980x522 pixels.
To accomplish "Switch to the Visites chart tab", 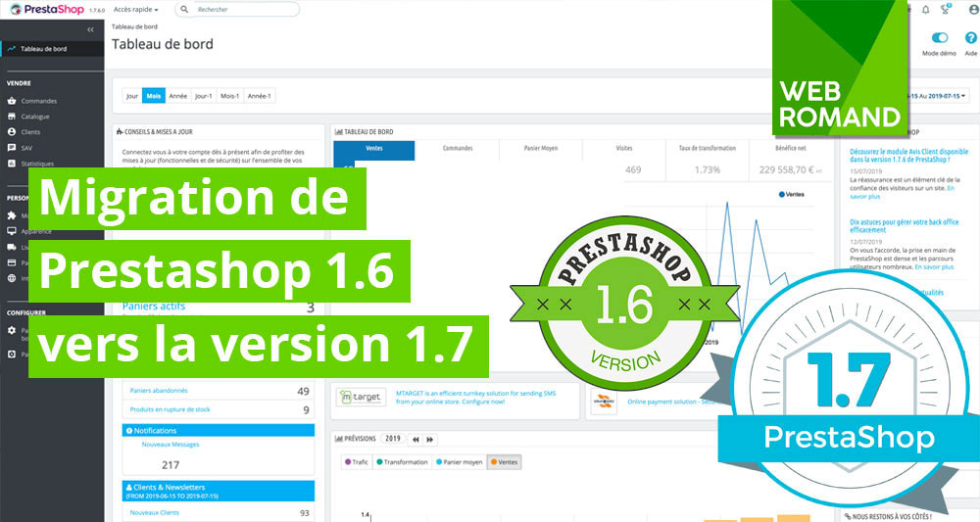I will (x=623, y=148).
